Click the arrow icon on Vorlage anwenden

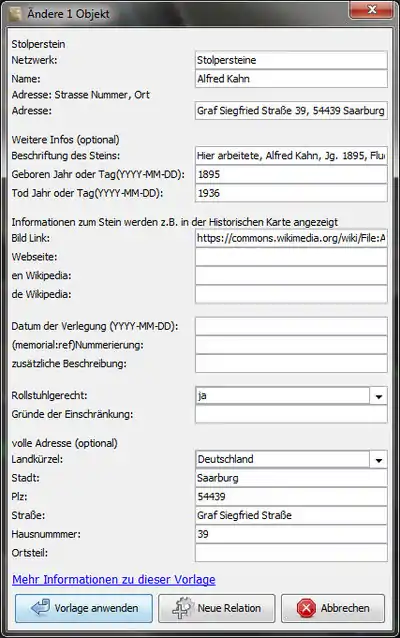click(x=40, y=608)
